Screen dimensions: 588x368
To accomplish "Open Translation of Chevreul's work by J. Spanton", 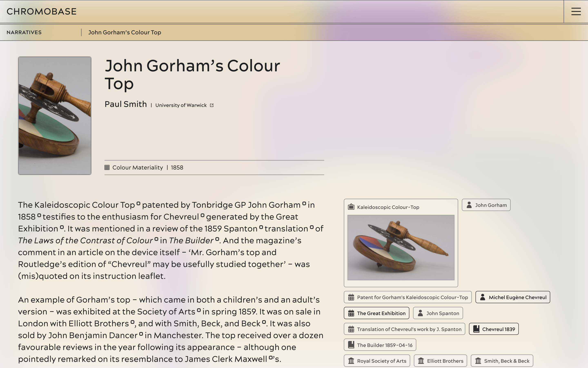I will pyautogui.click(x=404, y=329).
